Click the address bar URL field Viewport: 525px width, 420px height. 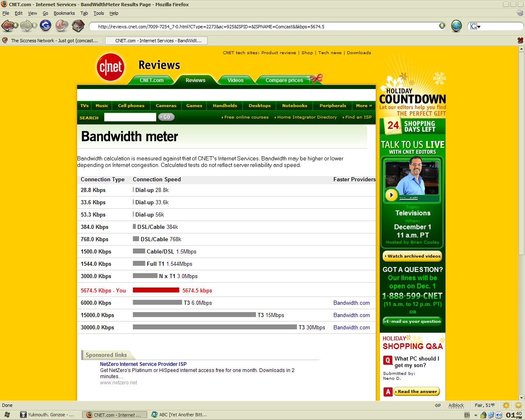coord(267,26)
